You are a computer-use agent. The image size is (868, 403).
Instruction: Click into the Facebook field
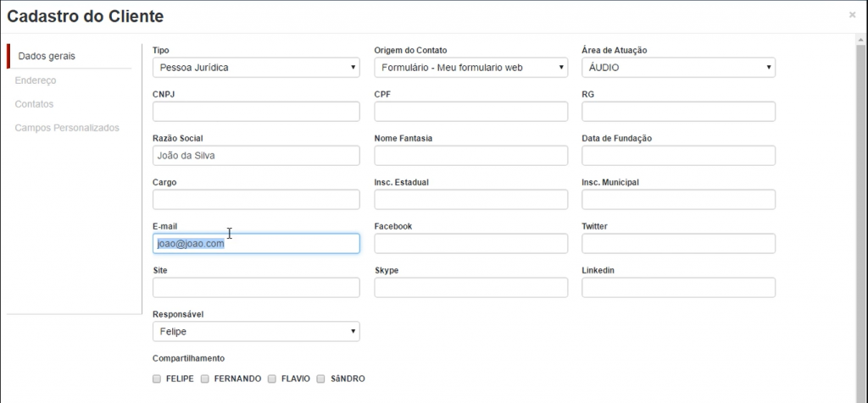pyautogui.click(x=470, y=244)
